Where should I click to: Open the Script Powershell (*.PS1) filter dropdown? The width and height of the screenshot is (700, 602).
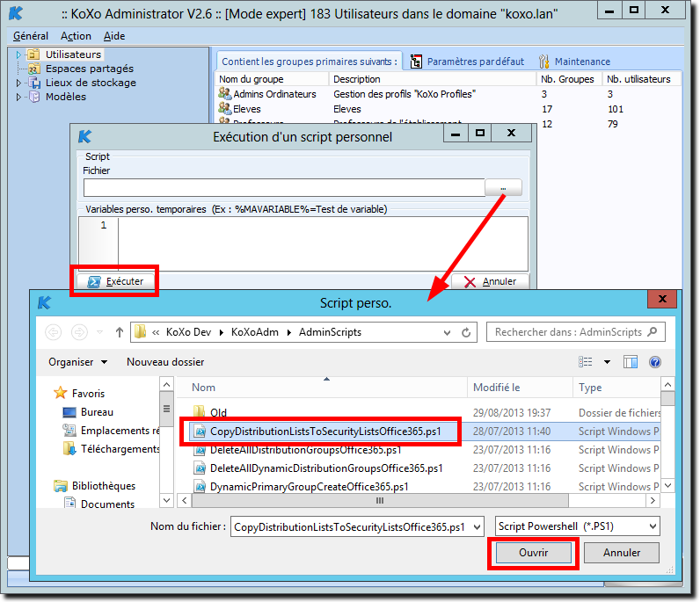click(x=653, y=526)
